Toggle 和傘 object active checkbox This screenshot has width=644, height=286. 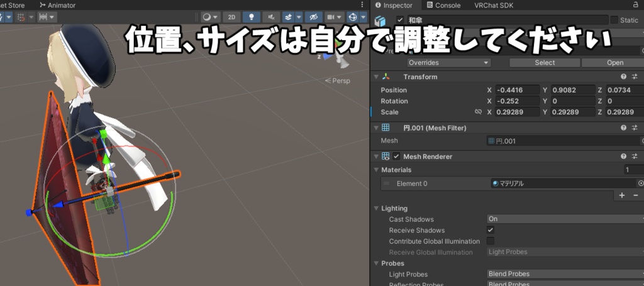(400, 19)
